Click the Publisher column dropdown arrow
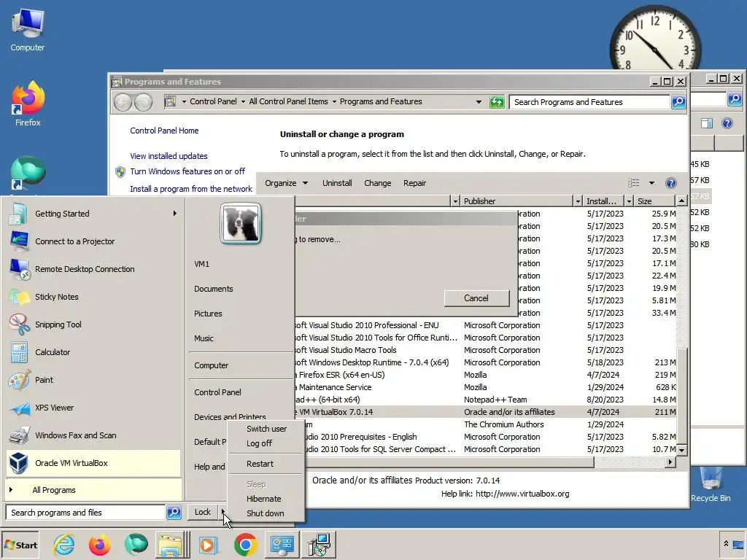 click(578, 201)
